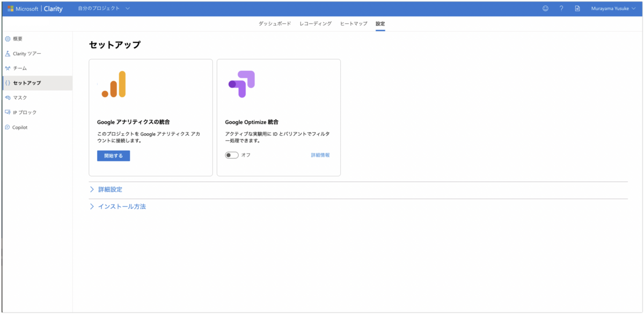
Task: Toggle the Google Optimize 統合 switch
Action: (232, 155)
